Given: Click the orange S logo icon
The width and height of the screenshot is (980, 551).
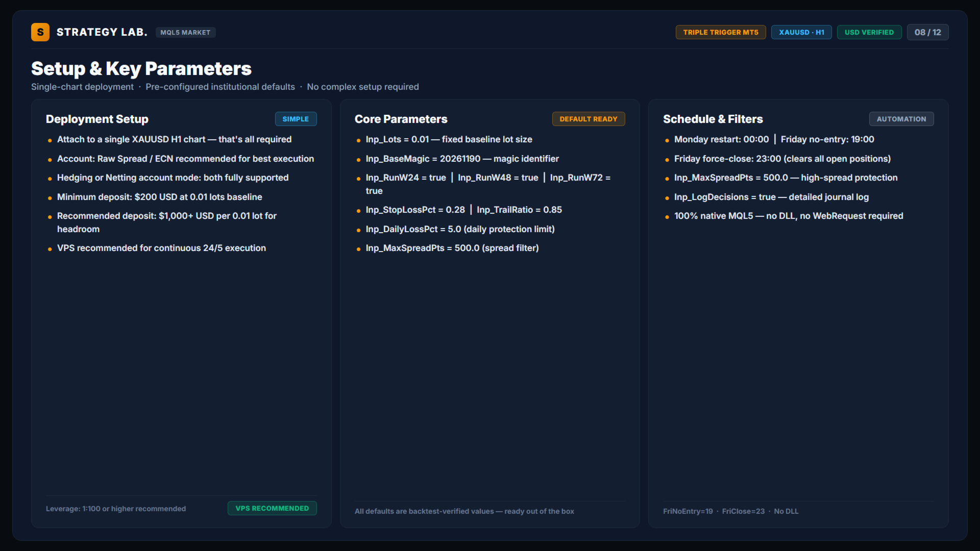Looking at the screenshot, I should (x=40, y=32).
